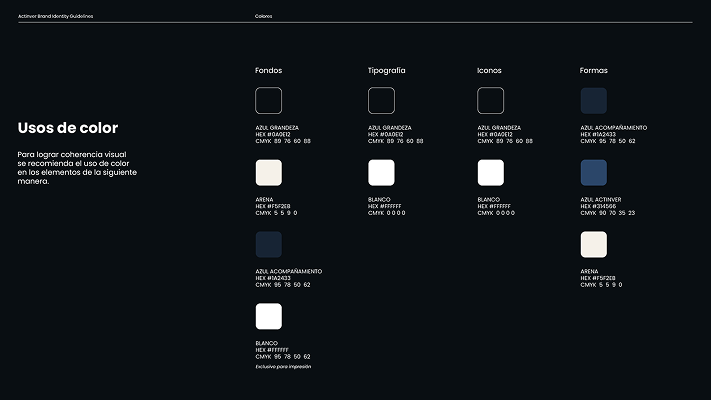This screenshot has width=711, height=400.
Task: Select the Arena swatch in Formas column
Action: (x=593, y=244)
